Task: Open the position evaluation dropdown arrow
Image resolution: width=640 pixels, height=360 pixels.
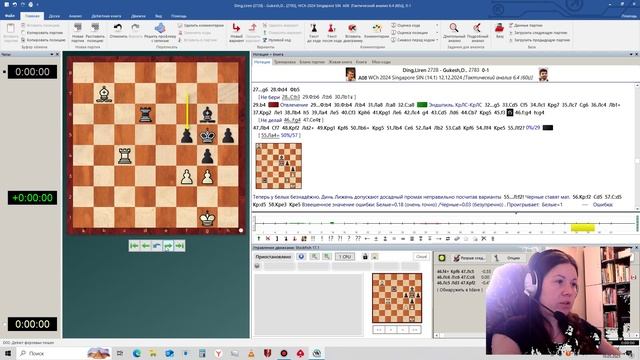Action: point(437,33)
